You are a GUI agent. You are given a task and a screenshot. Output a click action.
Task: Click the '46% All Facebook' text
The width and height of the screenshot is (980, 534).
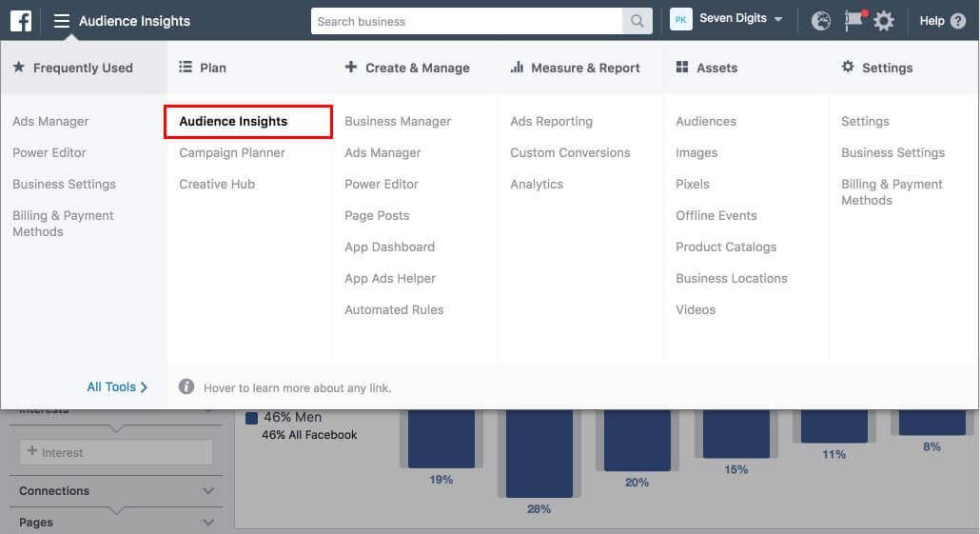pos(309,435)
